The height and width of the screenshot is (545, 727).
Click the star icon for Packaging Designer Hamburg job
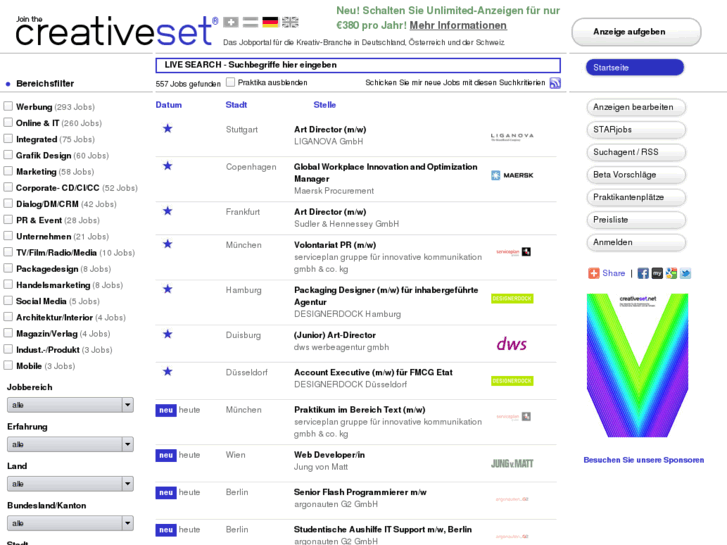tap(167, 289)
